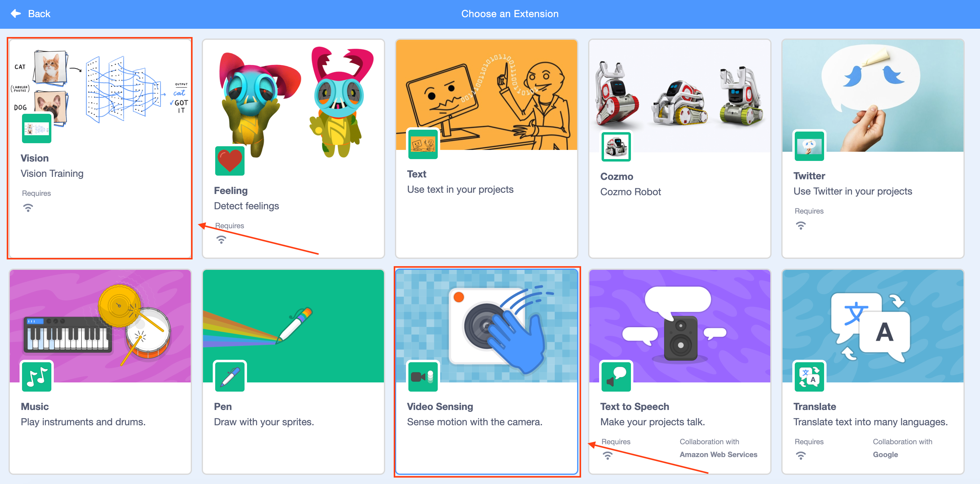Click 'Draw with your sprites.' description
The width and height of the screenshot is (980, 484).
[x=264, y=422]
